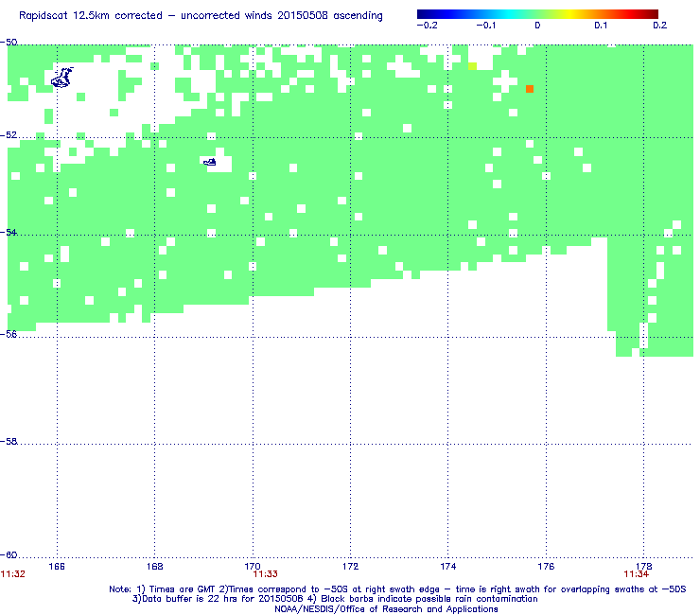This screenshot has height=615, width=700.
Task: Click the latitude label '-52'
Action: point(9,135)
